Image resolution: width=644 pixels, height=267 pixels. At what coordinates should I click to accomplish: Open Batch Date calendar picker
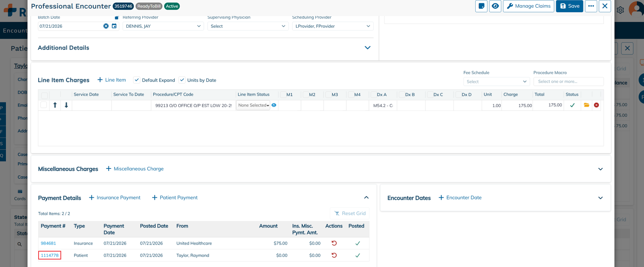[114, 26]
